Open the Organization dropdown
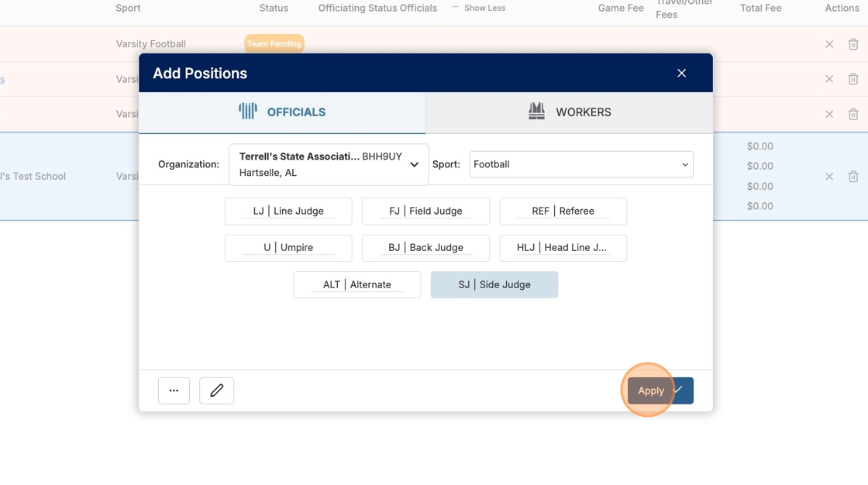 [329, 164]
